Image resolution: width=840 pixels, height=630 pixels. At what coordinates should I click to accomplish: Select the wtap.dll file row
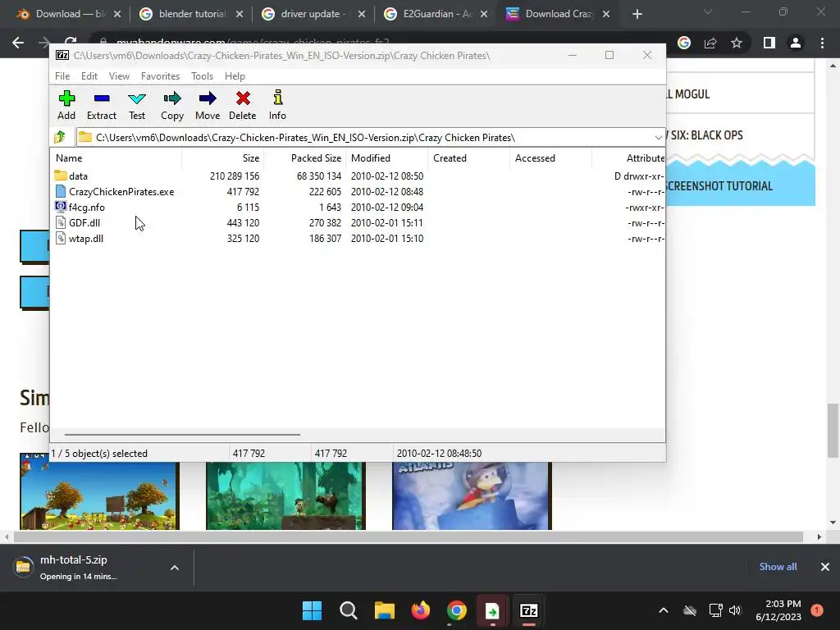pyautogui.click(x=358, y=239)
